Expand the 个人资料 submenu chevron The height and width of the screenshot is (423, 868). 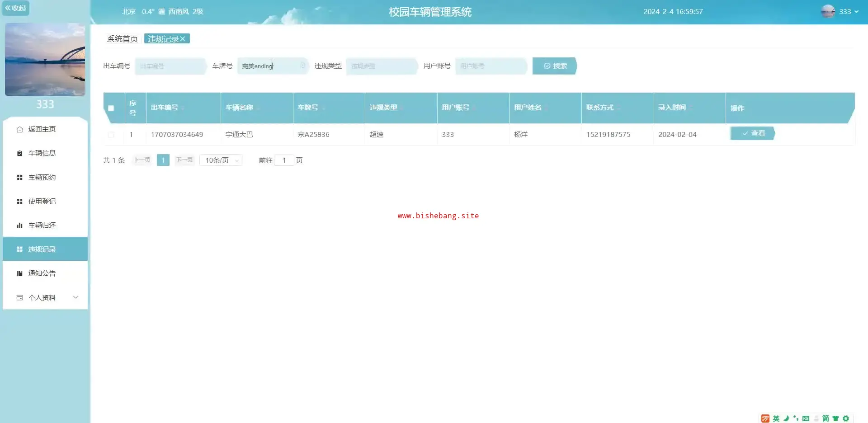75,297
